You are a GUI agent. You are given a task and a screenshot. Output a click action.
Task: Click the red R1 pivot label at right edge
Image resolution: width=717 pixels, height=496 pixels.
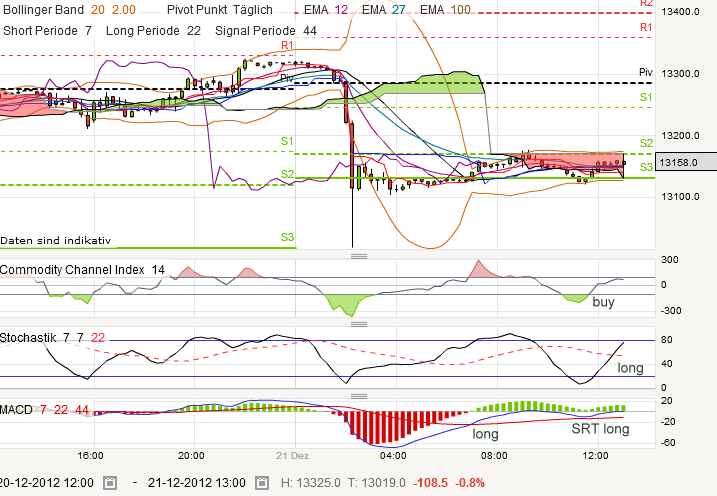point(646,27)
